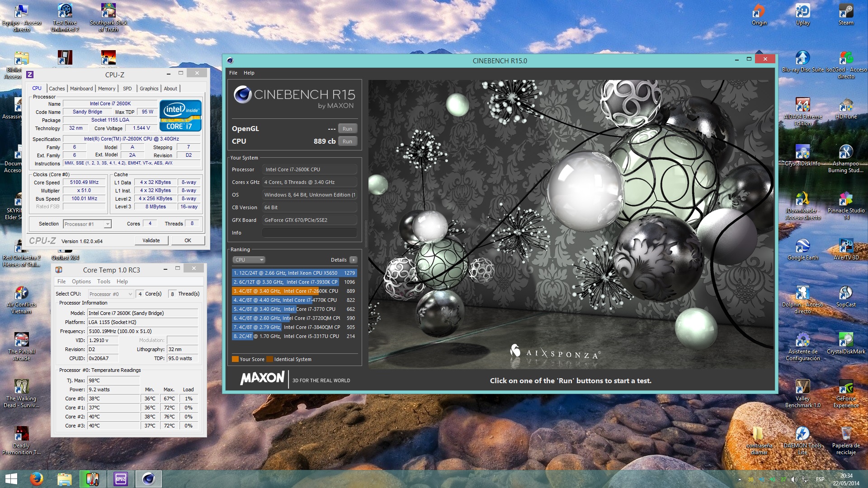Click CPU-Z Validate button

point(151,240)
